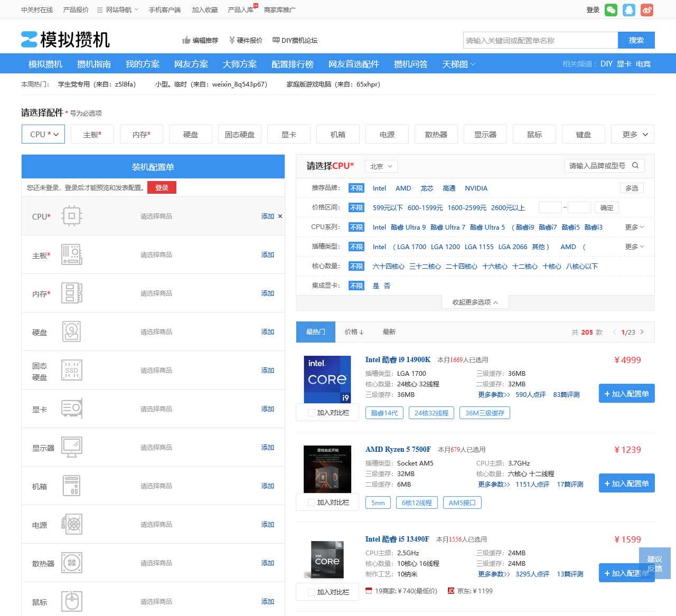Collapse filters via 收起更多选项

point(475,302)
